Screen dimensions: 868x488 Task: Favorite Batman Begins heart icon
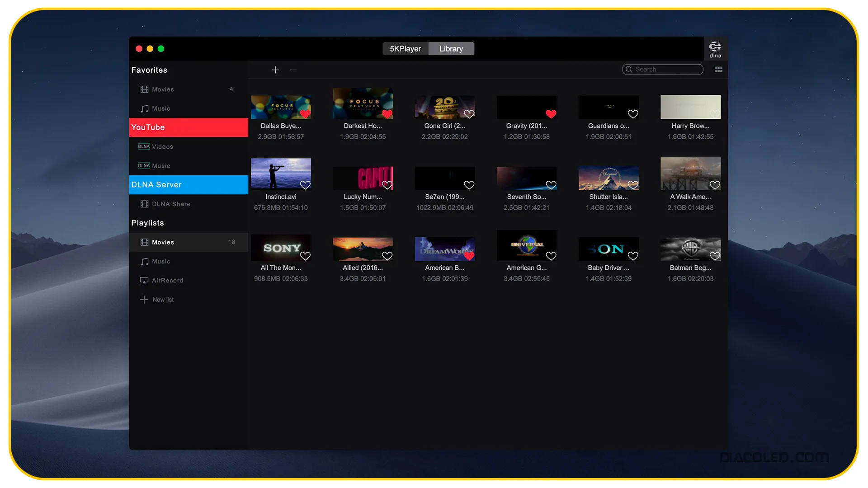[715, 256]
